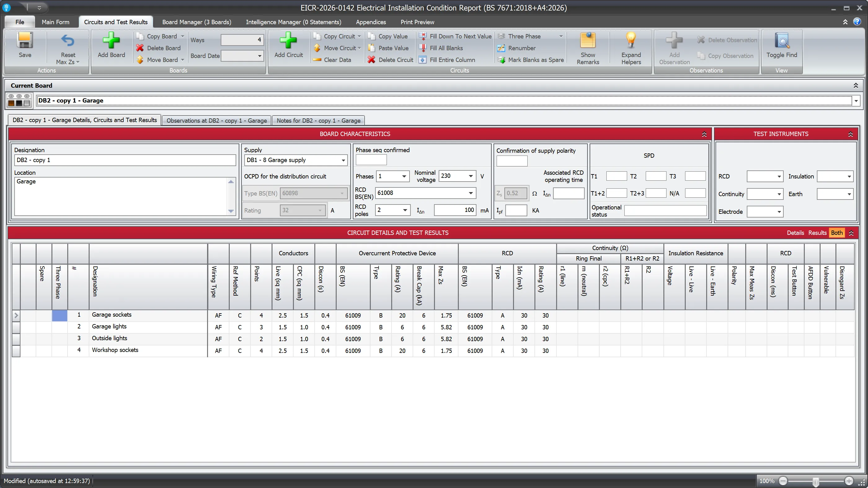Image resolution: width=868 pixels, height=488 pixels.
Task: Click the Mark Blanks as Spare icon
Action: coord(501,59)
